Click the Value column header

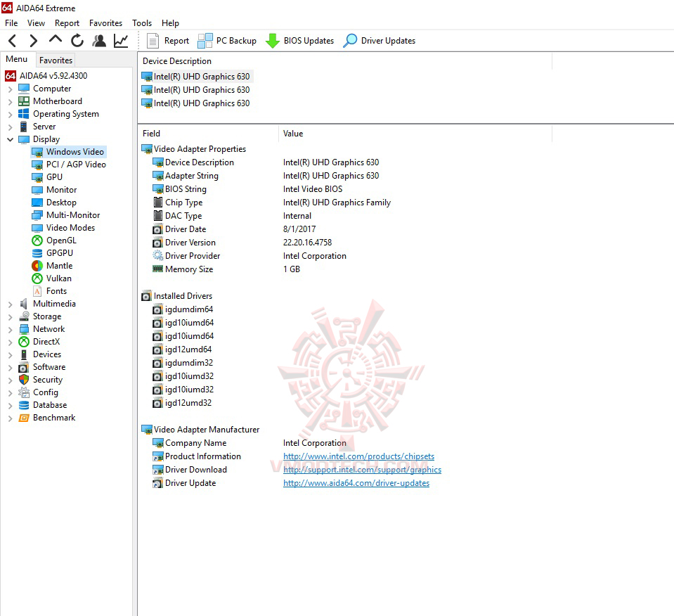pyautogui.click(x=415, y=134)
